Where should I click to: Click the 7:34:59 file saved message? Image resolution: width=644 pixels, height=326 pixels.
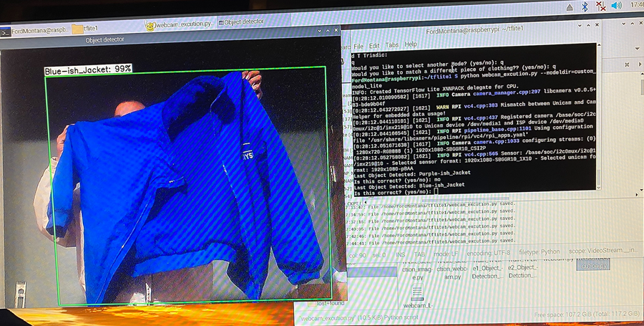431,213
